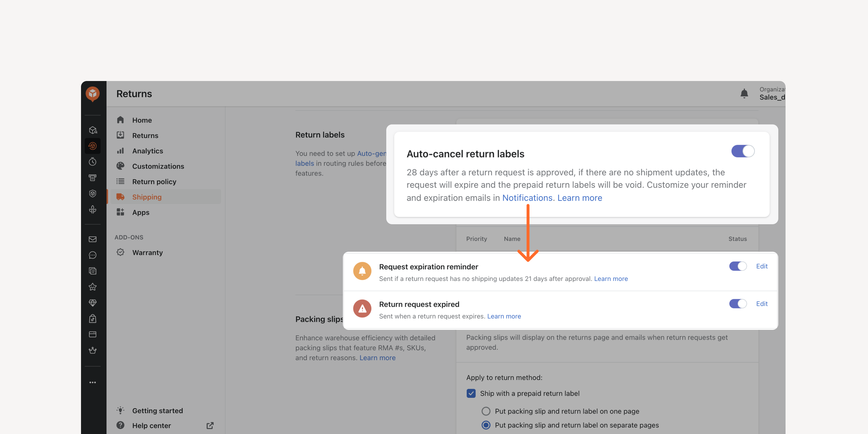Edit Return request expired notification
The width and height of the screenshot is (868, 434).
point(762,304)
